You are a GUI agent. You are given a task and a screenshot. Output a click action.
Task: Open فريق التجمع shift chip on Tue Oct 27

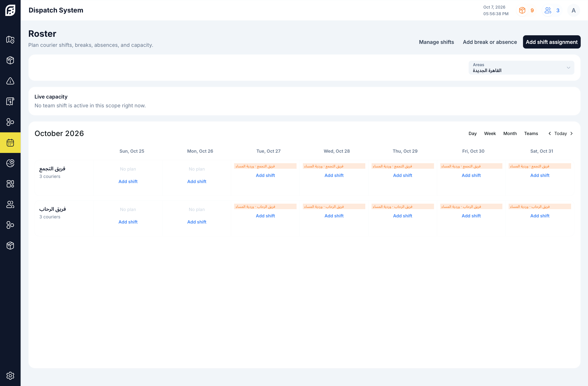coord(265,166)
